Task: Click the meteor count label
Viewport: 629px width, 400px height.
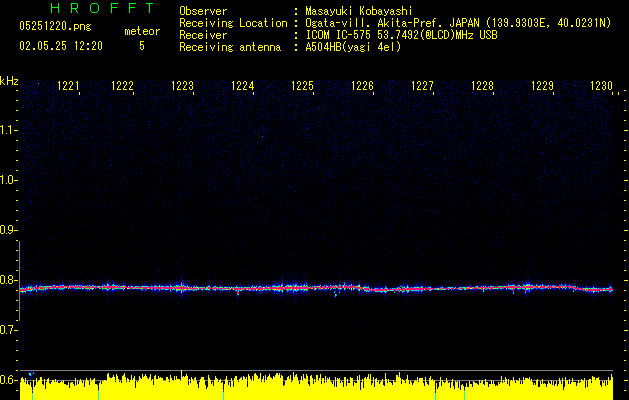Action: click(x=141, y=32)
